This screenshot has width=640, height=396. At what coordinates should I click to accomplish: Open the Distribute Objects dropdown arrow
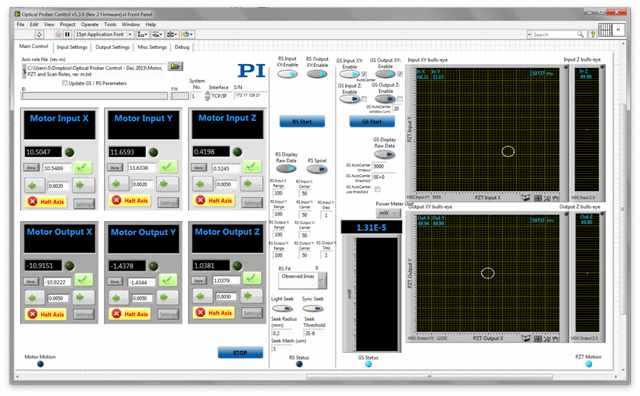point(161,35)
